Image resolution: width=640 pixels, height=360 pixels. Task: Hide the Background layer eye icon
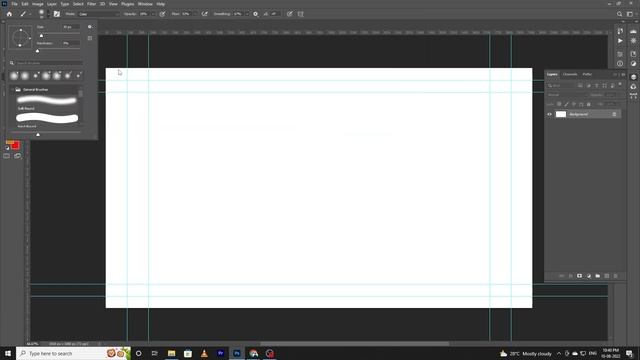(549, 114)
